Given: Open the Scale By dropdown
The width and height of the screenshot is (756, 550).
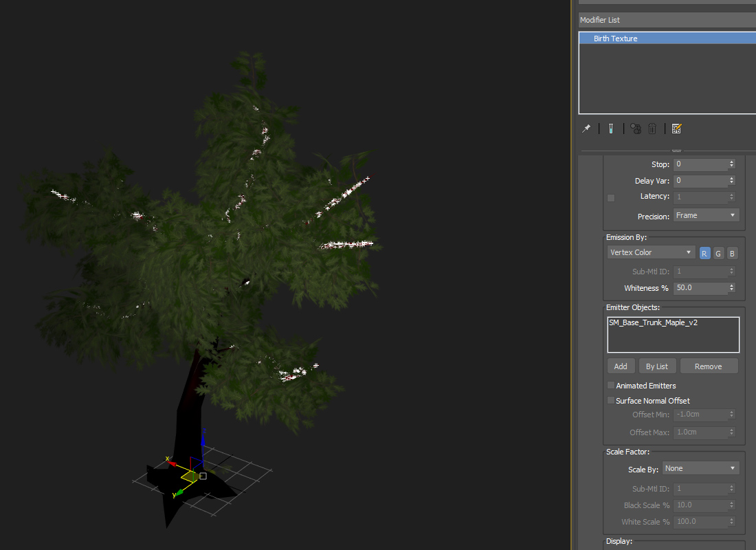Looking at the screenshot, I should tap(700, 468).
